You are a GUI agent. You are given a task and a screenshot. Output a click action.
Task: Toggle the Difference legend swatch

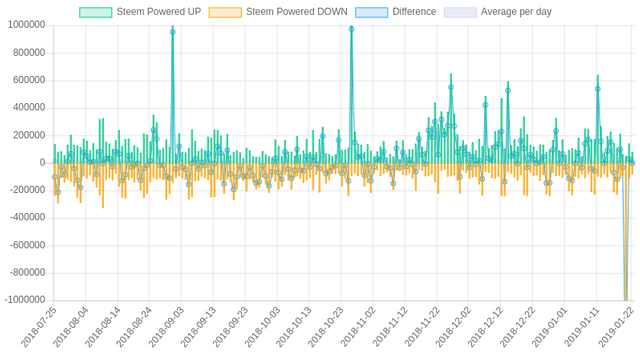[371, 12]
